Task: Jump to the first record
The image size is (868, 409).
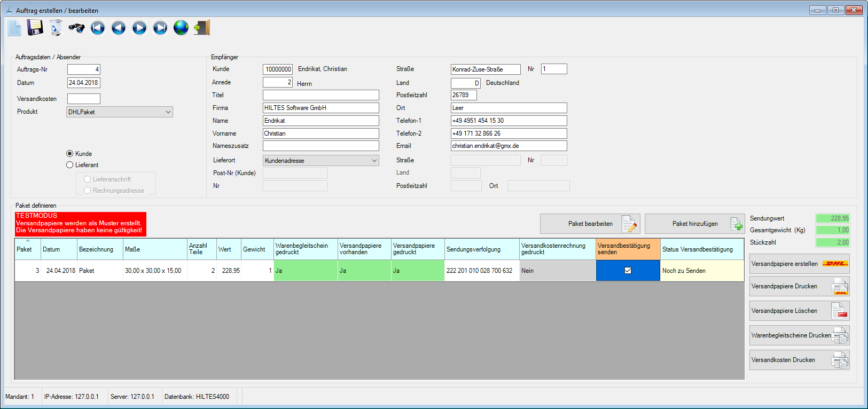Action: [x=98, y=28]
